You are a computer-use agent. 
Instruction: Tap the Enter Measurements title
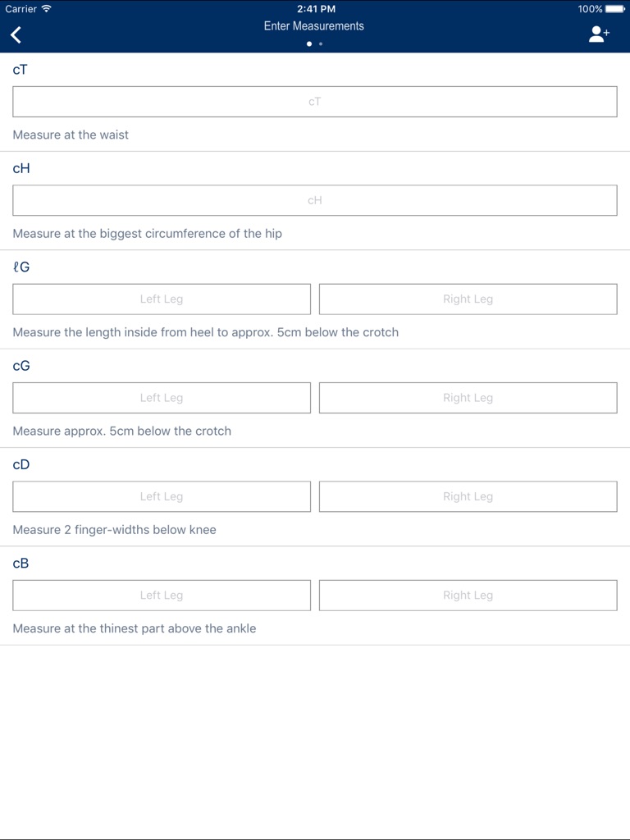coord(315,25)
